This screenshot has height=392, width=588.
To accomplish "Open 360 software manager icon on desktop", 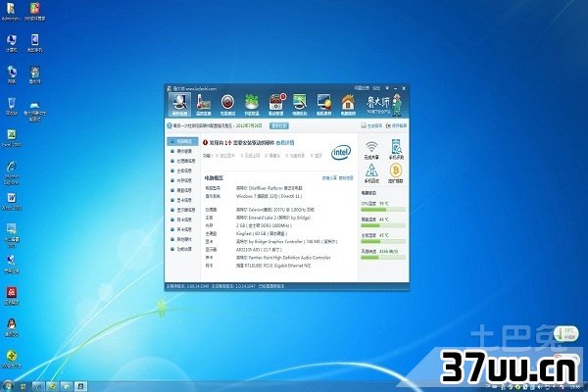I will pos(35,11).
